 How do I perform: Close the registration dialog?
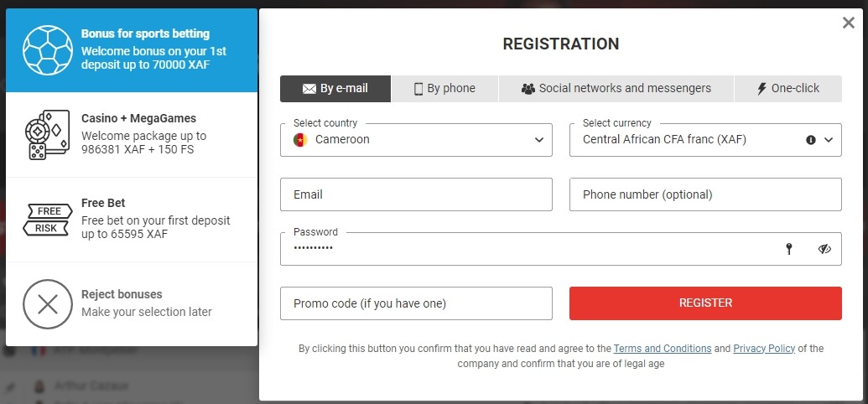coord(849,23)
